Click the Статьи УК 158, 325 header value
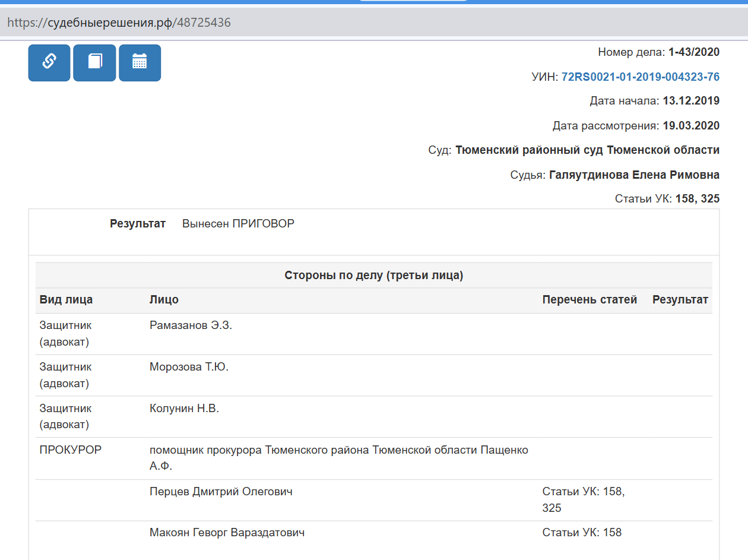Image resolution: width=748 pixels, height=560 pixels. (698, 199)
